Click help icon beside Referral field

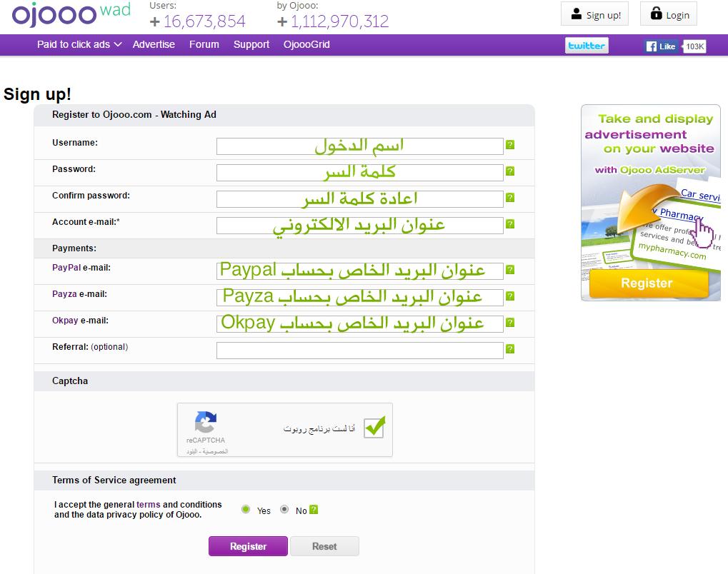click(510, 349)
